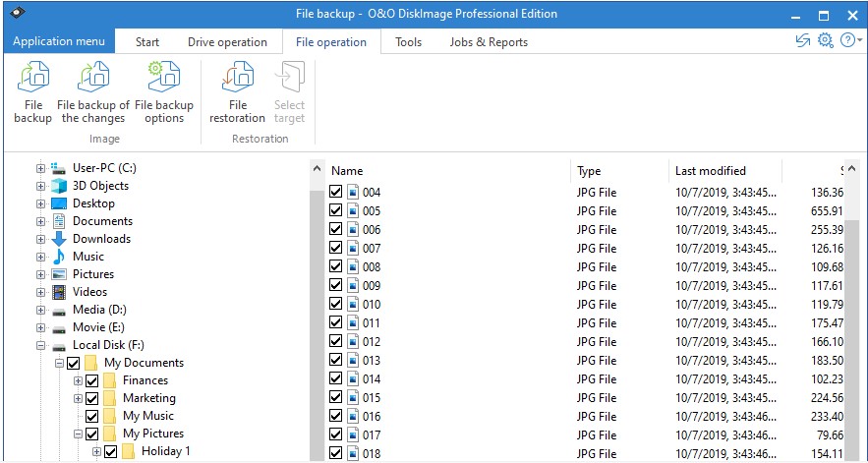Click the File backup ribbon icon
The image size is (868, 463).
click(32, 77)
